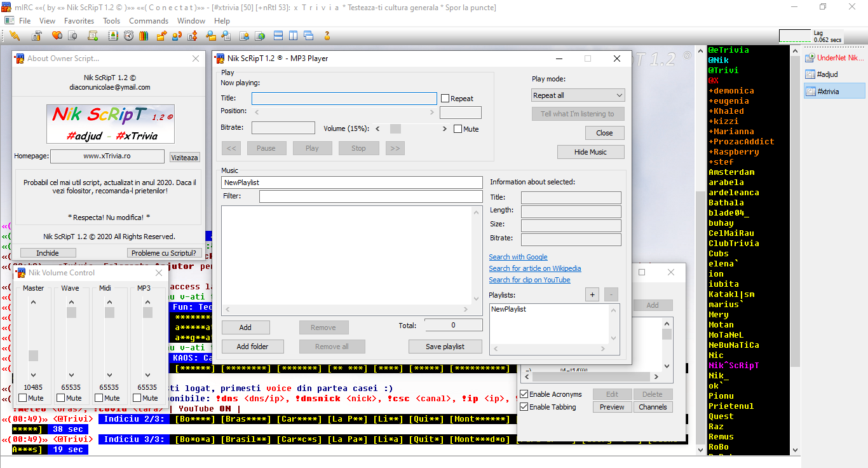Cascade windows via toolbar icon

(308, 36)
